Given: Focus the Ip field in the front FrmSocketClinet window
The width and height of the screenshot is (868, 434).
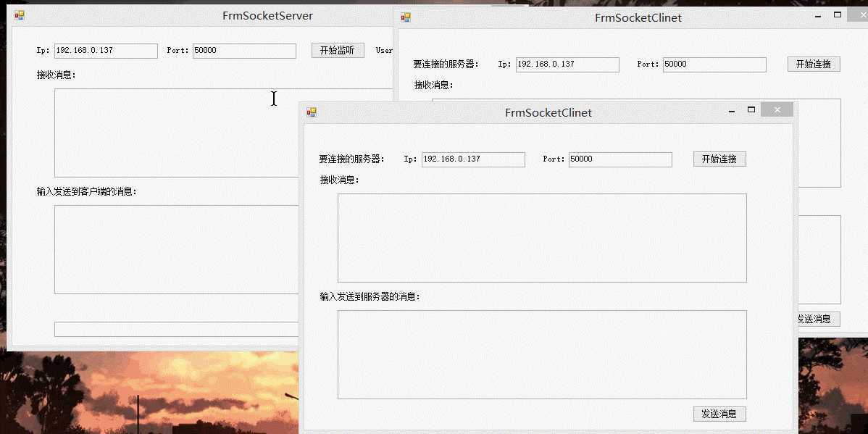Looking at the screenshot, I should (473, 159).
